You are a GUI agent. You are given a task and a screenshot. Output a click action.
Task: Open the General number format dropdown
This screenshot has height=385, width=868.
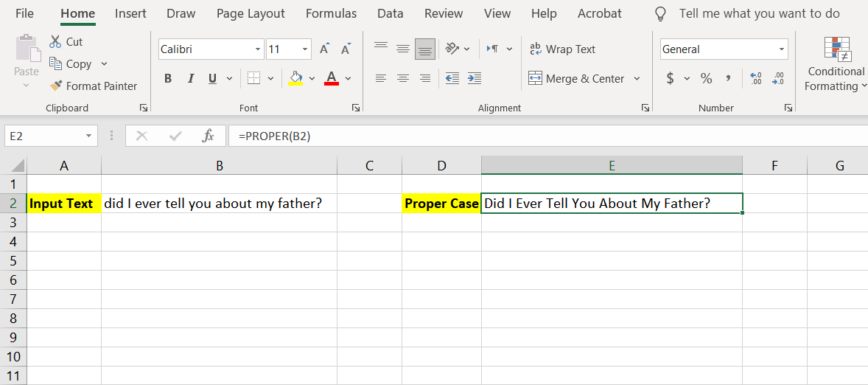(782, 49)
